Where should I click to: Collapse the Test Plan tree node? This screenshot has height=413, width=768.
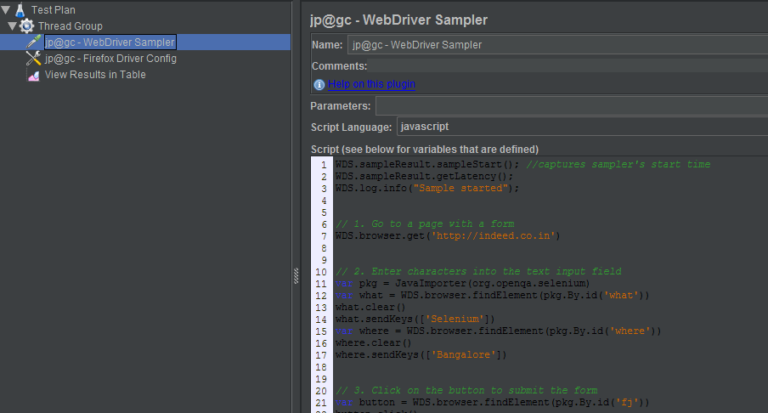pyautogui.click(x=5, y=9)
